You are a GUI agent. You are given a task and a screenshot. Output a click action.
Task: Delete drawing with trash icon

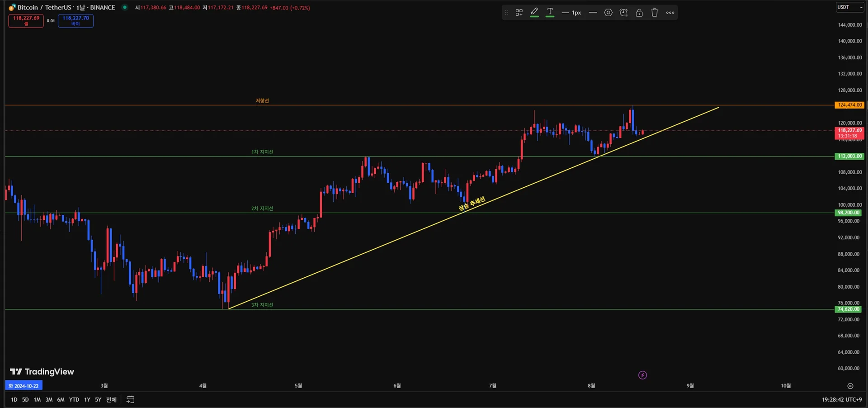655,13
